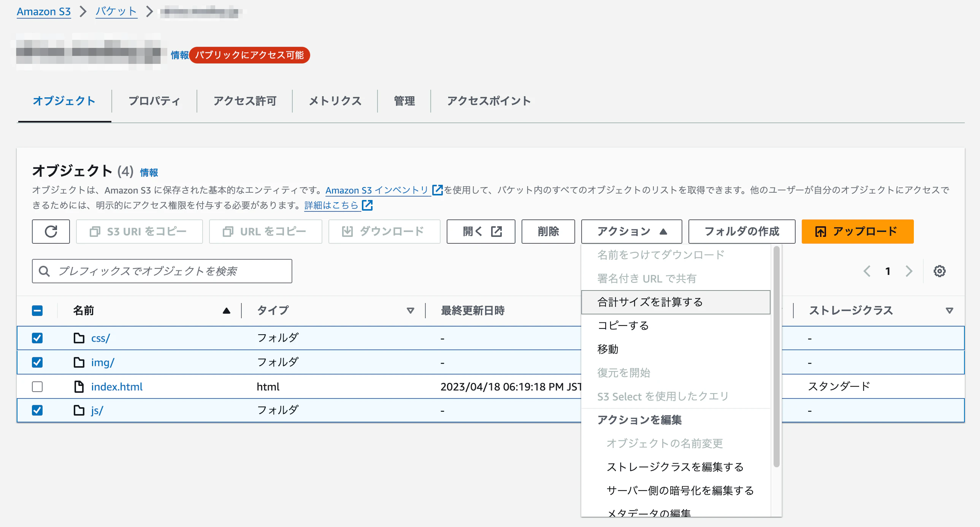Viewport: 980px width, 527px height.
Task: Click the css folder icon
Action: (79, 338)
